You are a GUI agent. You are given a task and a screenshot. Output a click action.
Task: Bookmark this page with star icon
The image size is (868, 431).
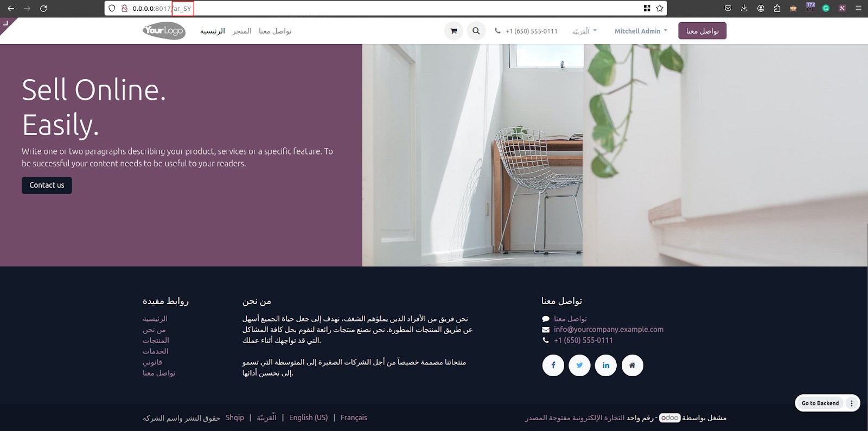pos(660,8)
